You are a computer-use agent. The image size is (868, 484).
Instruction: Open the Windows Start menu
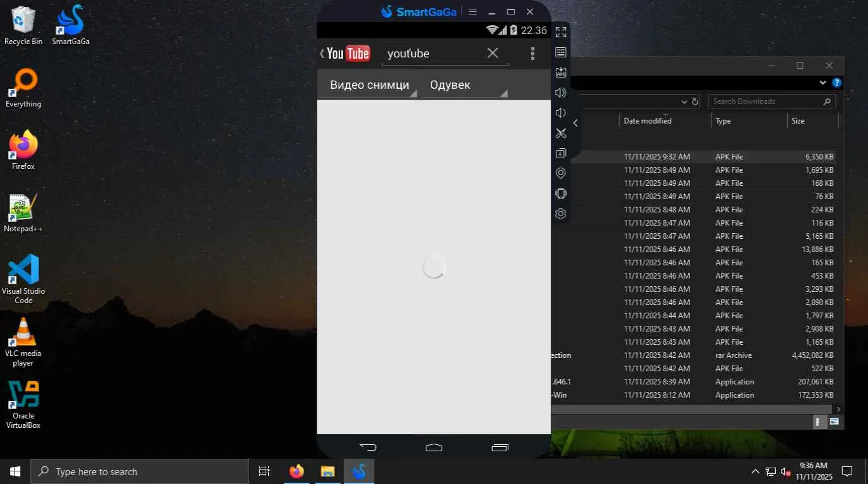(x=15, y=471)
